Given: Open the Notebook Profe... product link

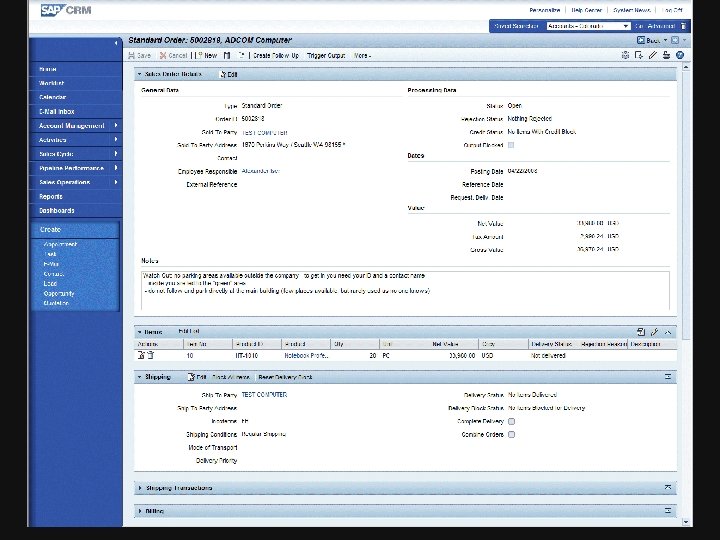Looking at the screenshot, I should click(306, 356).
